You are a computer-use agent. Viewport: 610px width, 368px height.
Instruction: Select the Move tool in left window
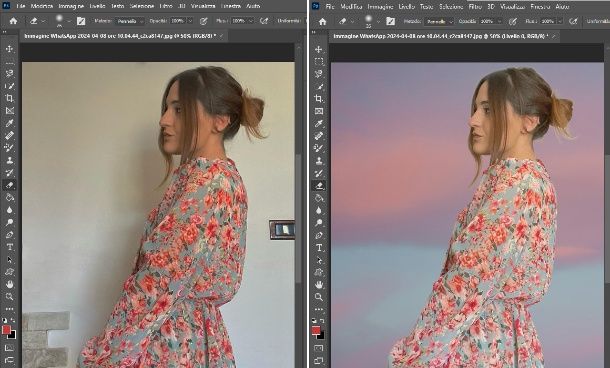coord(9,49)
